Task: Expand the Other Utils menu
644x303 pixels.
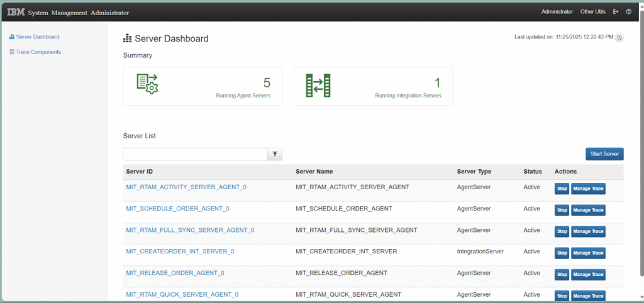Action: [x=592, y=12]
